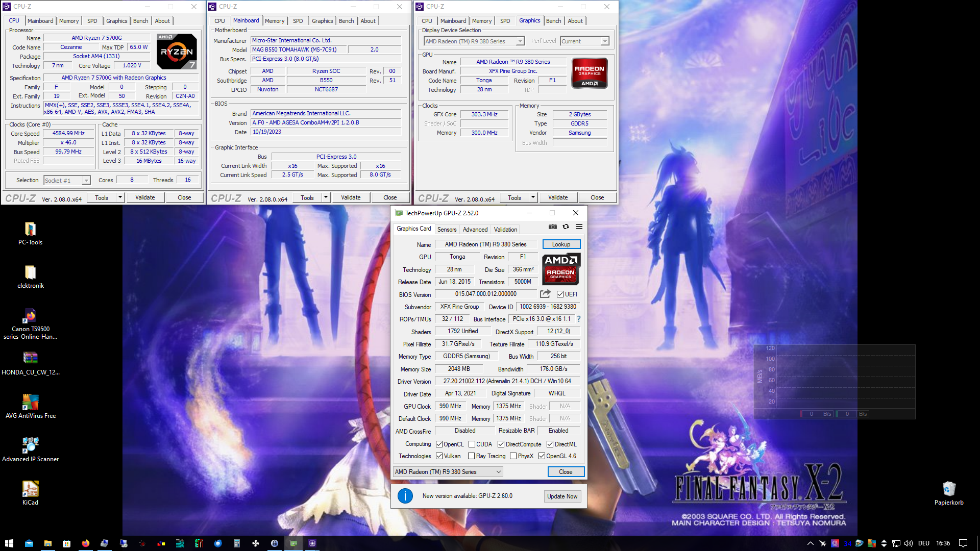Open SPD tab in CPU-Z Mainboard window
The width and height of the screenshot is (980, 551).
(x=298, y=21)
